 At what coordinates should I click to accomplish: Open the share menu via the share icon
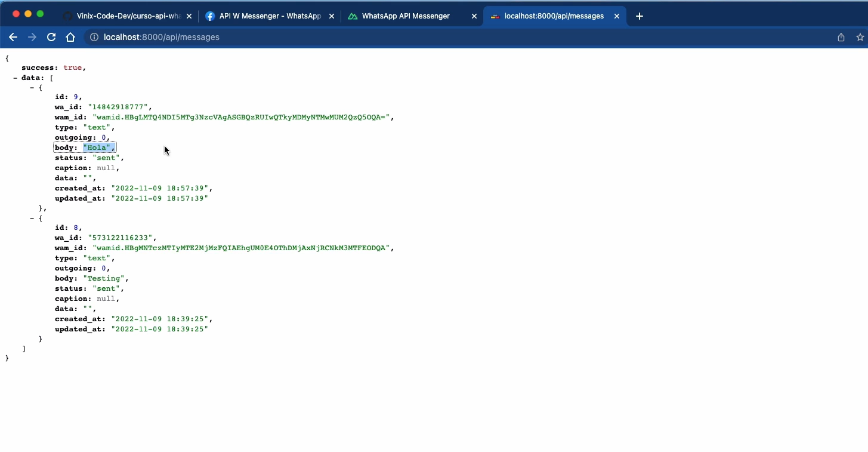coord(841,37)
